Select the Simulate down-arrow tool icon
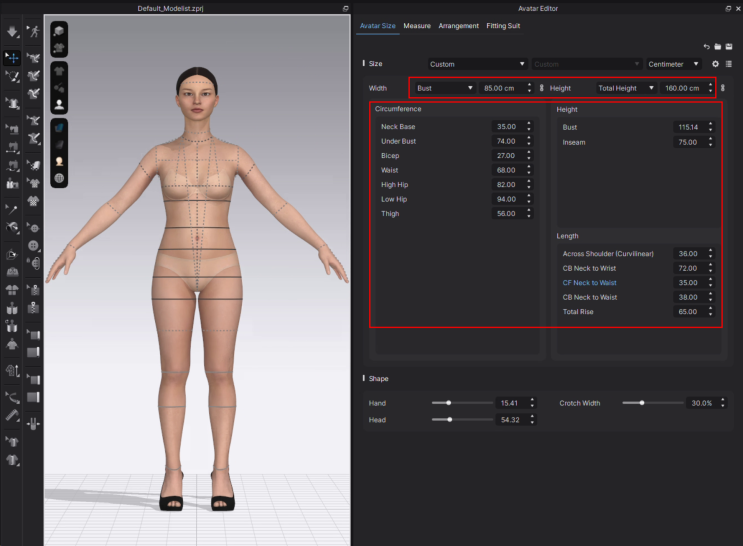This screenshot has height=546, width=743. point(12,32)
